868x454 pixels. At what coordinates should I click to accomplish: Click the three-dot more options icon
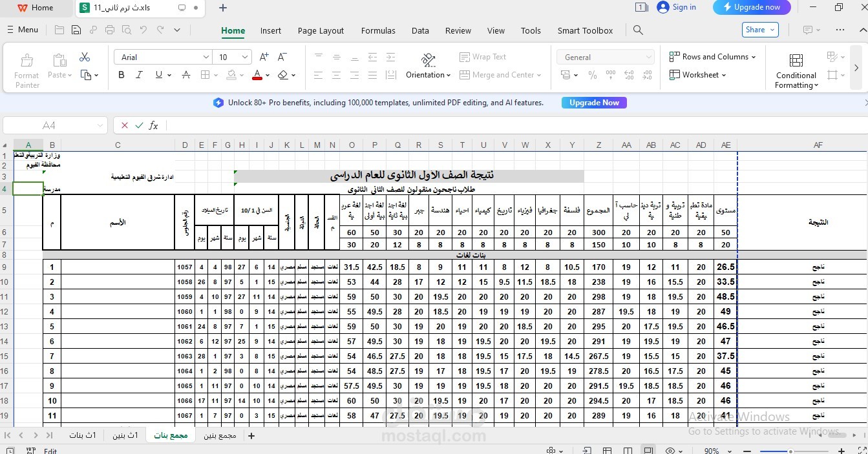point(840,30)
